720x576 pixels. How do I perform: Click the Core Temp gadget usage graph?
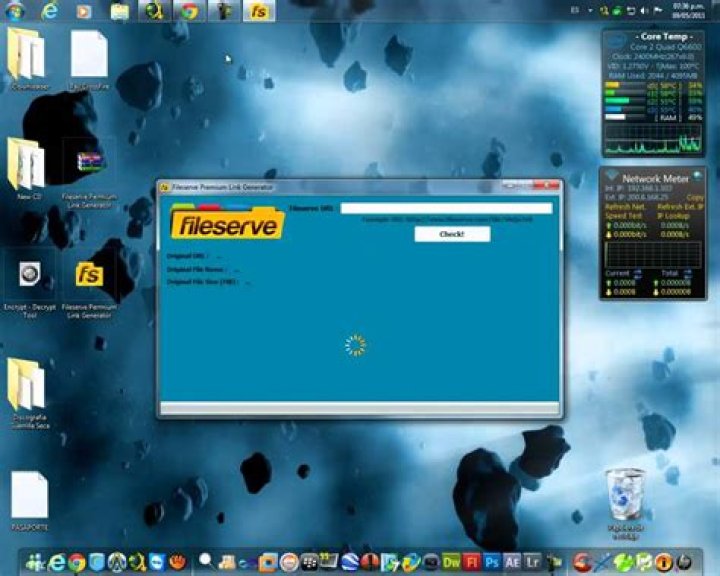coord(652,139)
